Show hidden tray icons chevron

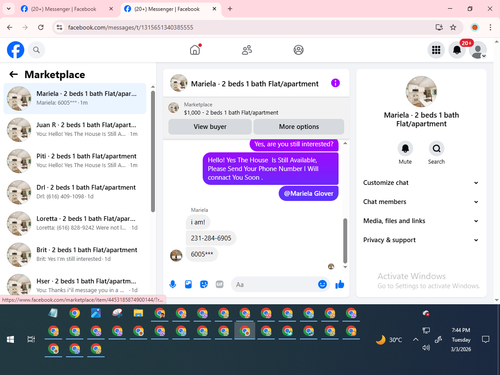tap(416, 340)
